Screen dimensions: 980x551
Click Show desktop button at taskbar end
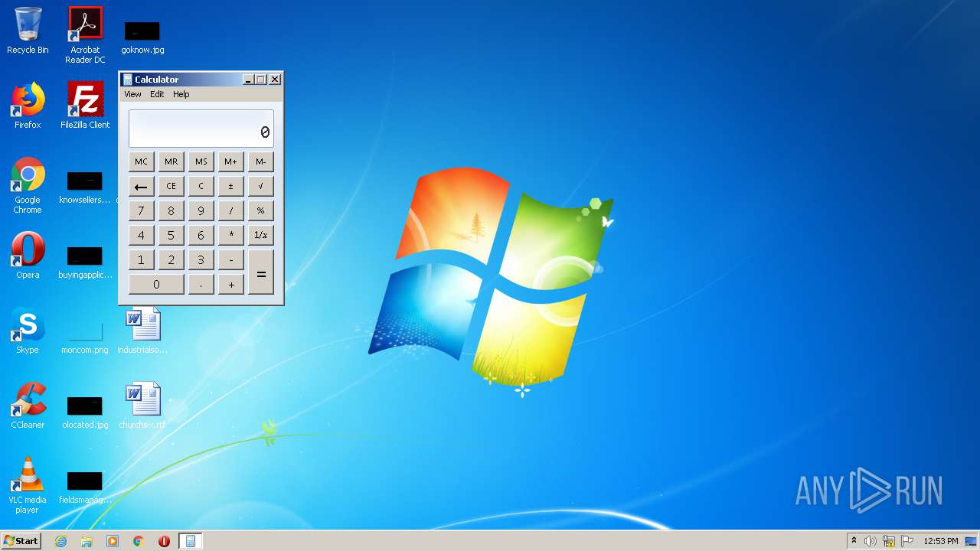971,541
